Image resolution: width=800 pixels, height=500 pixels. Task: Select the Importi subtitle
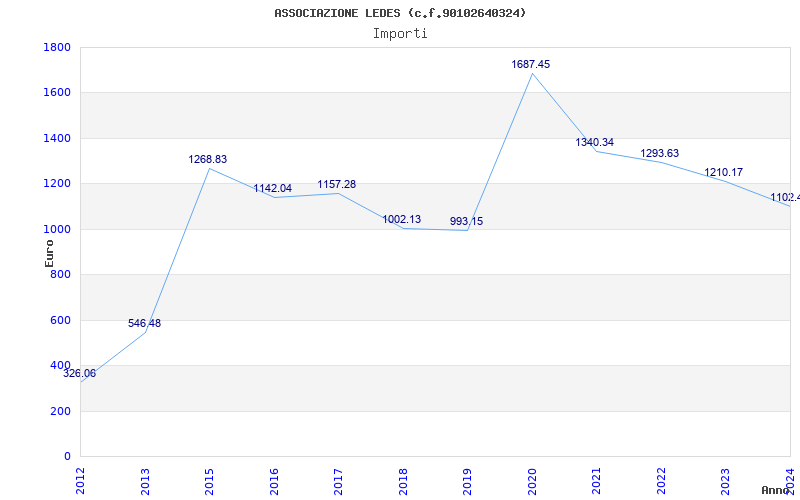click(400, 34)
